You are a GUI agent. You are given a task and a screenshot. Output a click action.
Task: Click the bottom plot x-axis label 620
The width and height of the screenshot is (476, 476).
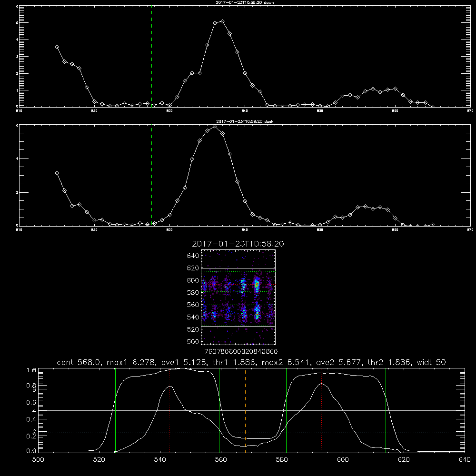pyautogui.click(x=404, y=460)
